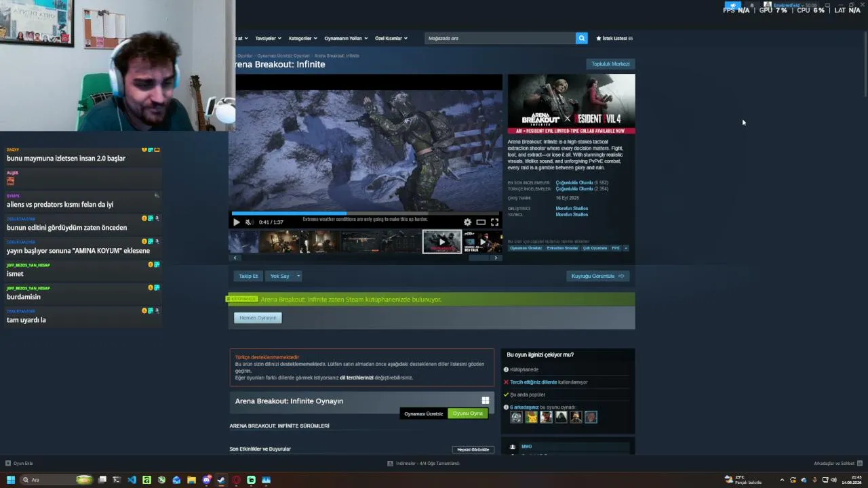
Task: Open video settings gear in trailer player
Action: click(467, 222)
